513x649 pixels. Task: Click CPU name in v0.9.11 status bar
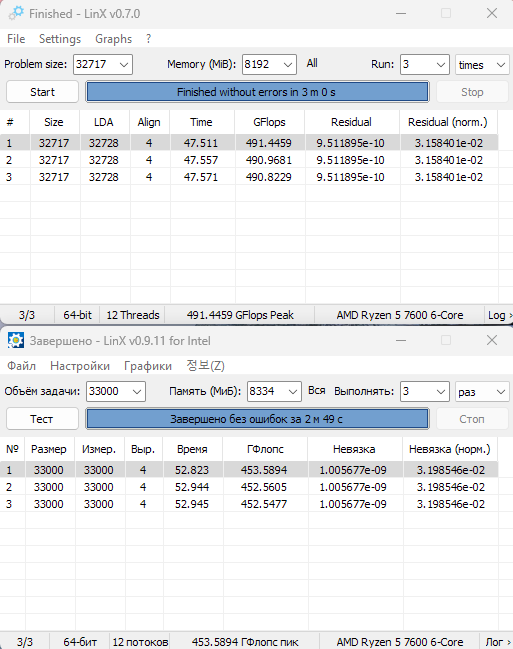tap(400, 642)
